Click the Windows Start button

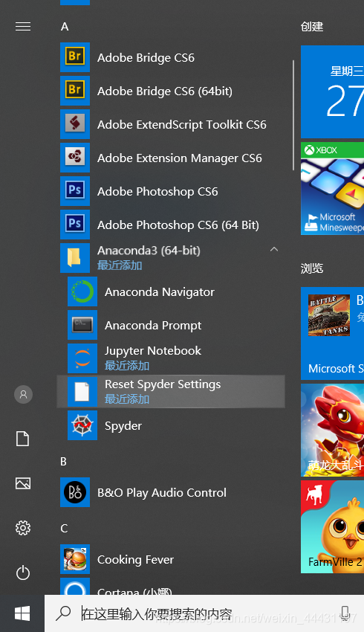click(x=22, y=613)
